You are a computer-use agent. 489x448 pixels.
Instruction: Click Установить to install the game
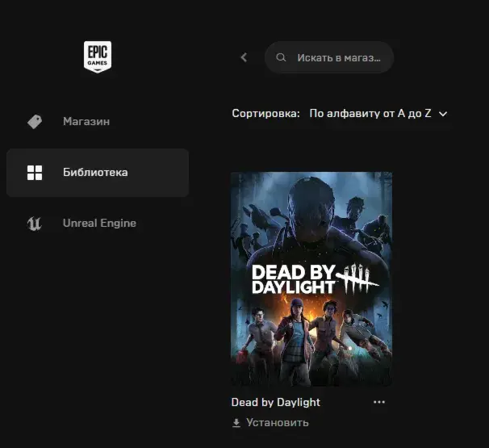point(278,423)
